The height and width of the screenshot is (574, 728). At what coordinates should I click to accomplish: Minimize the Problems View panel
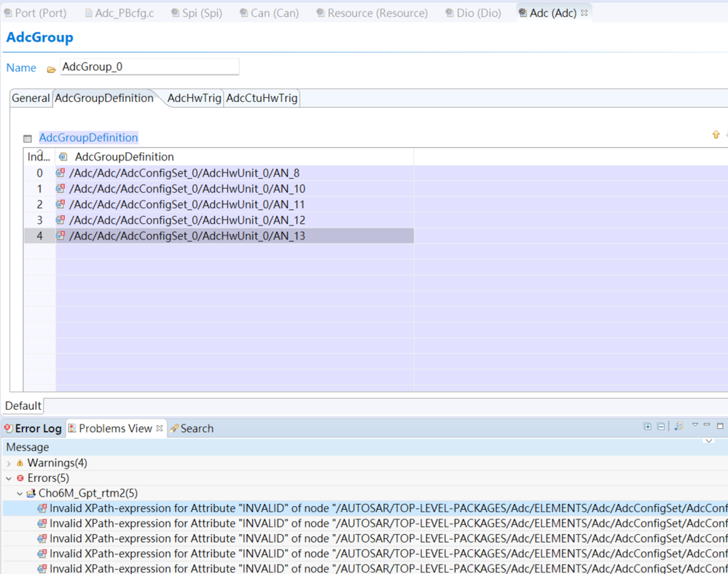coord(707,424)
